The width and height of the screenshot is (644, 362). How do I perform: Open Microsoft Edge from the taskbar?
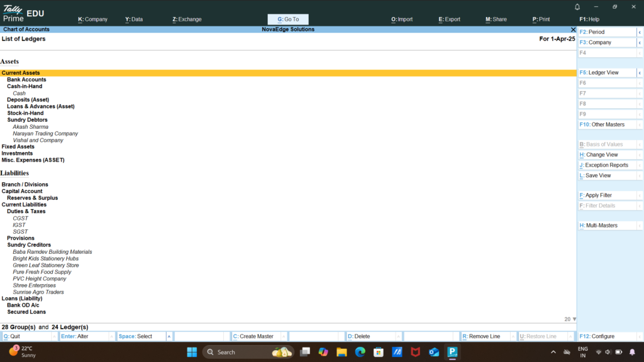click(x=360, y=352)
